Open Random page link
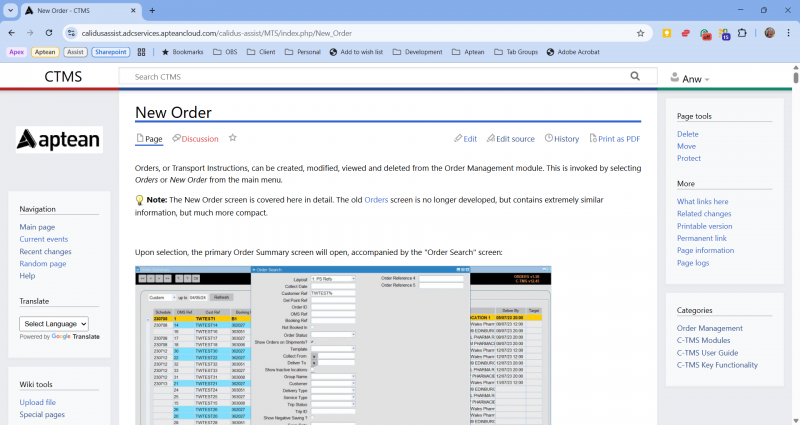Image resolution: width=800 pixels, height=425 pixels. tap(43, 264)
